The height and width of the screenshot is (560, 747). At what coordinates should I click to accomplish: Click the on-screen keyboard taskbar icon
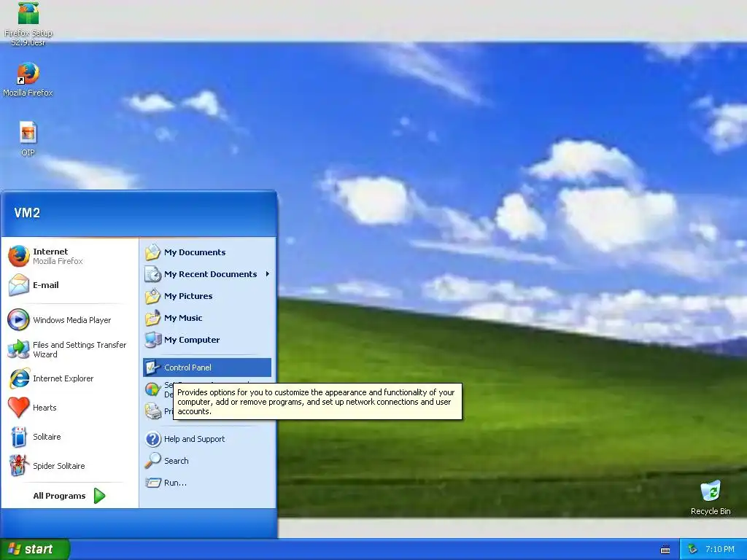[665, 550]
